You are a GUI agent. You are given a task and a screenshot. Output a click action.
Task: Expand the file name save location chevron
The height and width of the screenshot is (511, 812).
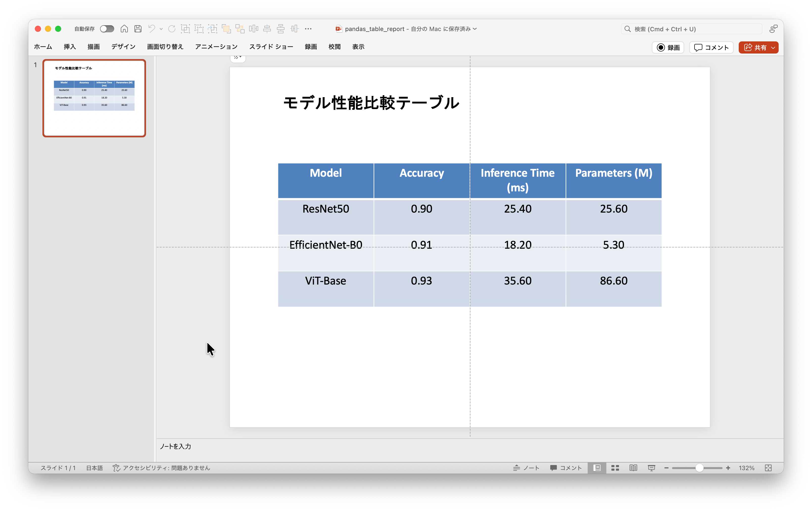(475, 29)
